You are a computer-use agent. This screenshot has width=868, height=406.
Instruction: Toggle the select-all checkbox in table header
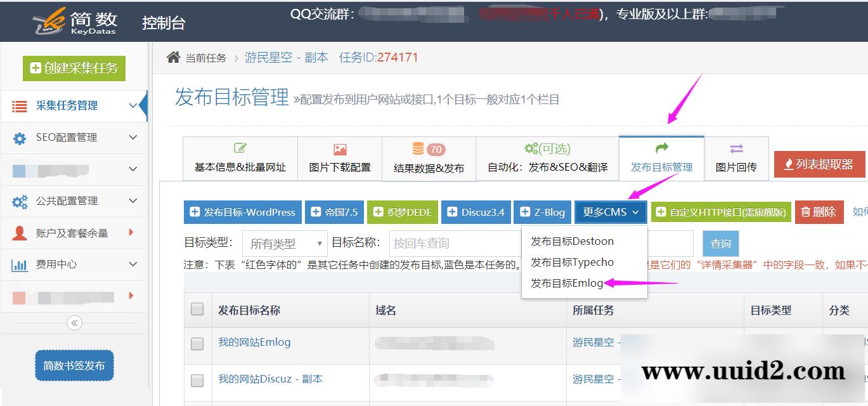pyautogui.click(x=197, y=309)
